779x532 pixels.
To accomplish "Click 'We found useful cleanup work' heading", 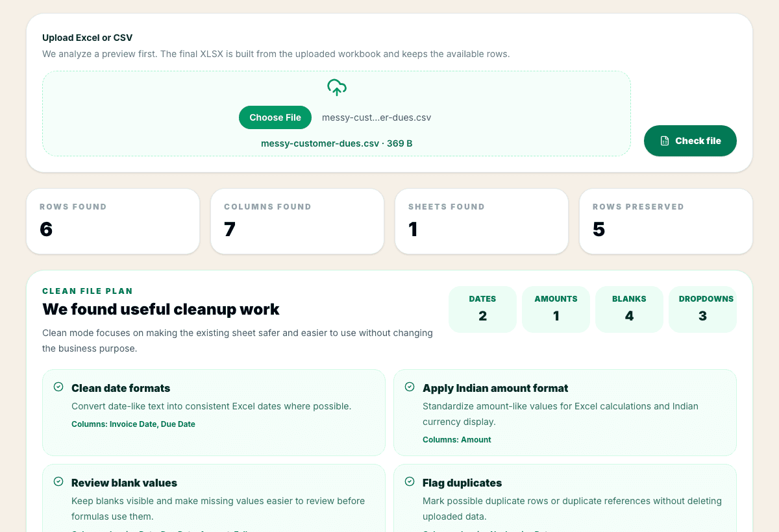I will coord(161,309).
